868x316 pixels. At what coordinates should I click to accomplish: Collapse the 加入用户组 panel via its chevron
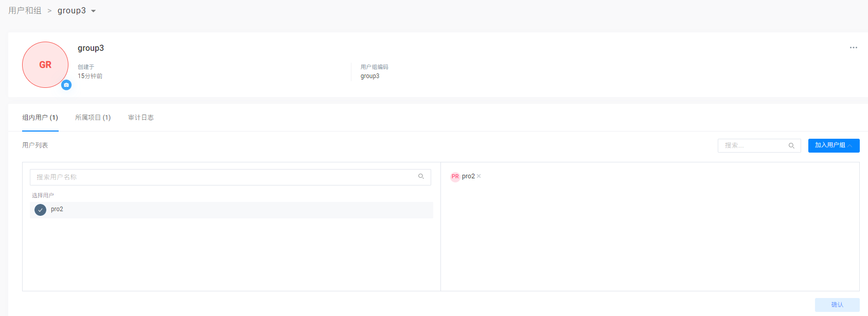click(x=851, y=146)
